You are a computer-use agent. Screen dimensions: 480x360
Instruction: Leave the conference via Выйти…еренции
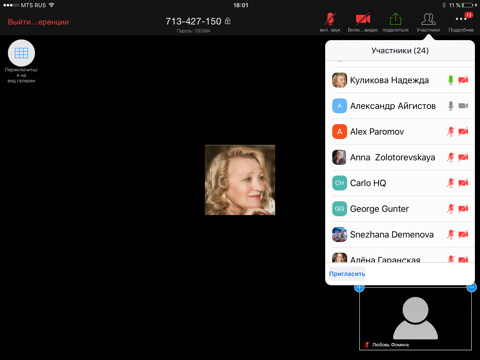(x=38, y=22)
